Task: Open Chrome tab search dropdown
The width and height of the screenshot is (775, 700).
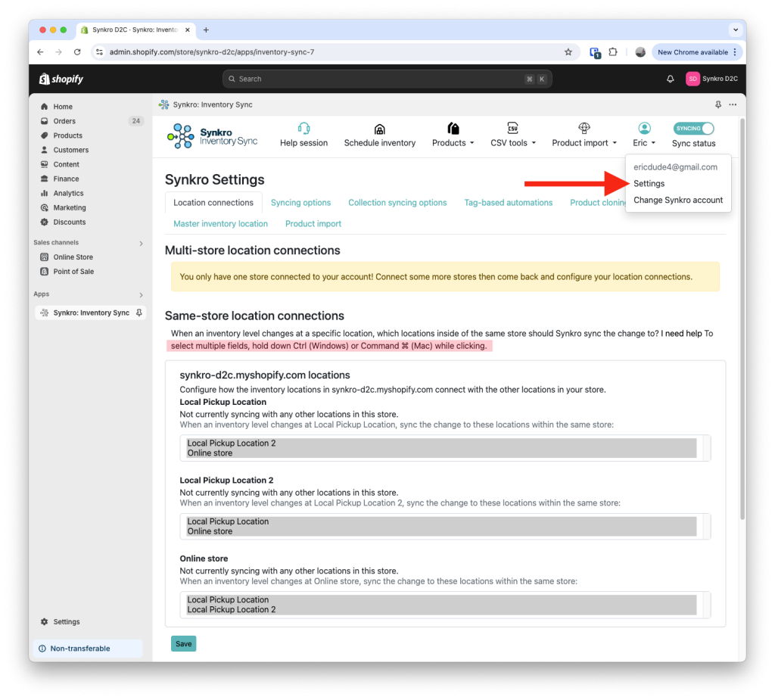Action: [736, 30]
